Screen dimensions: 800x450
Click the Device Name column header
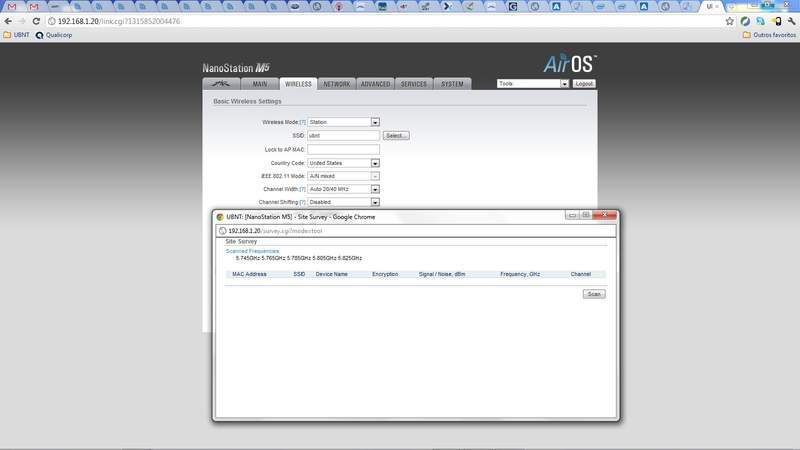pos(331,274)
